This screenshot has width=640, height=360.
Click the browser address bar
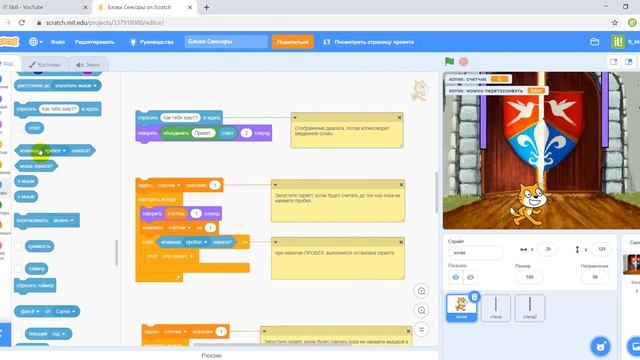tap(322, 23)
